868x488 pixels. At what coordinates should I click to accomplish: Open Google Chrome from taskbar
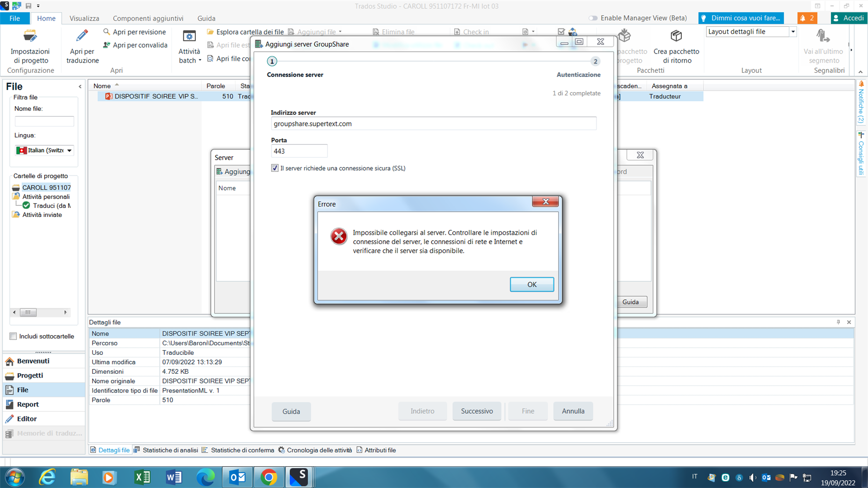click(x=269, y=477)
